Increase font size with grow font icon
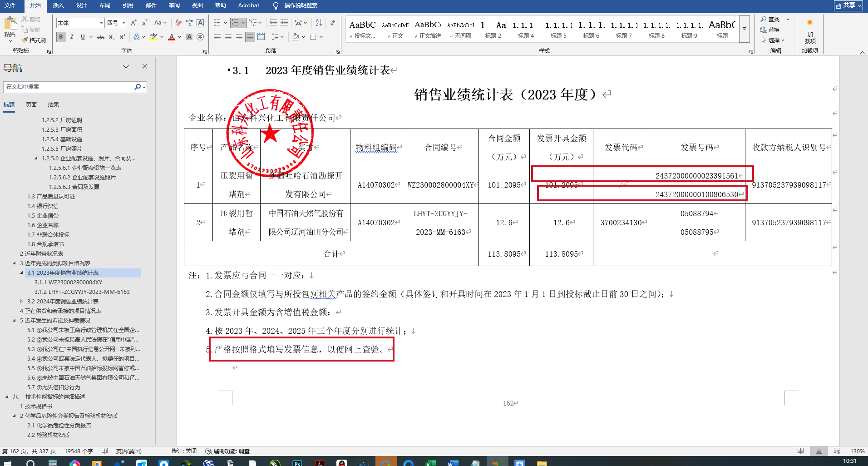 (x=133, y=23)
